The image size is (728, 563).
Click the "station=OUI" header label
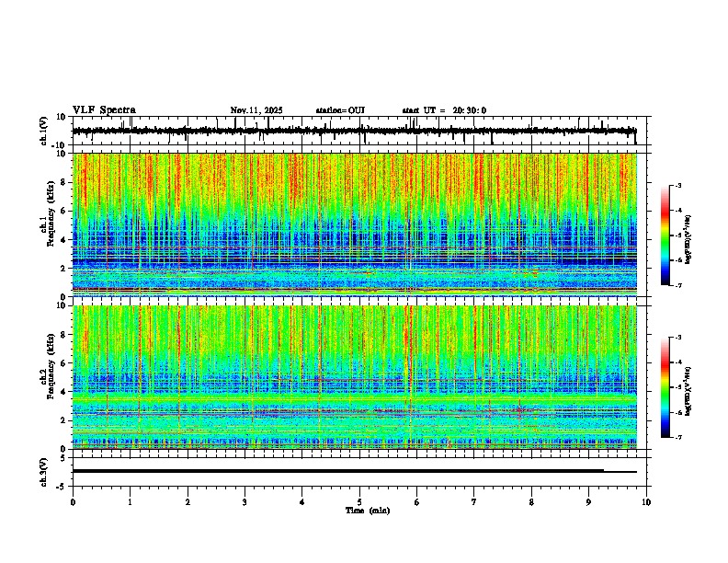click(x=340, y=110)
